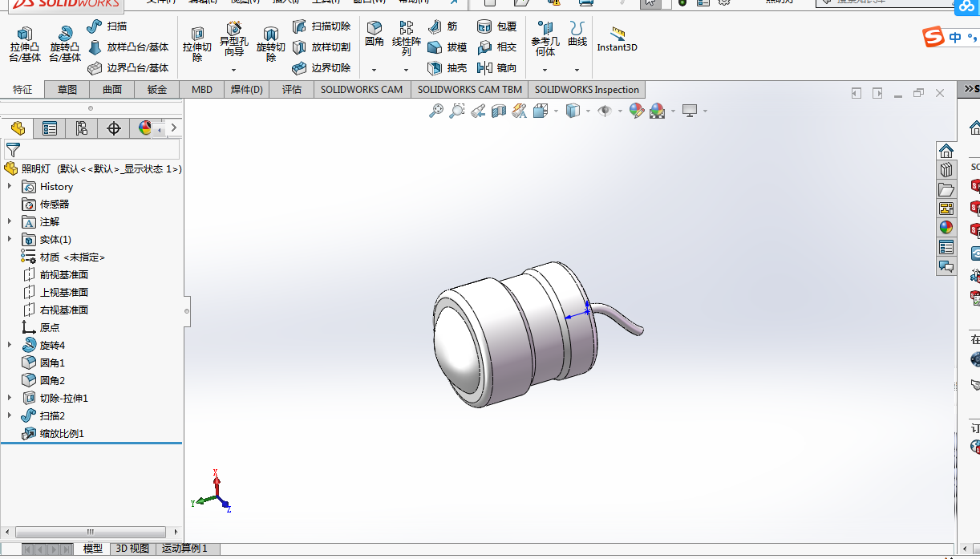This screenshot has width=980, height=559.
Task: Open the 运动算例 1 bottom tab
Action: [184, 549]
